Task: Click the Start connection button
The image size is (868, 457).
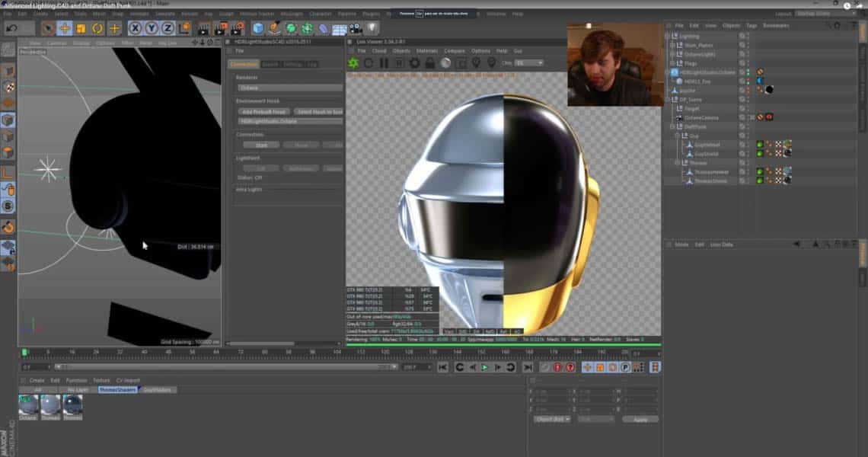Action: 261,145
